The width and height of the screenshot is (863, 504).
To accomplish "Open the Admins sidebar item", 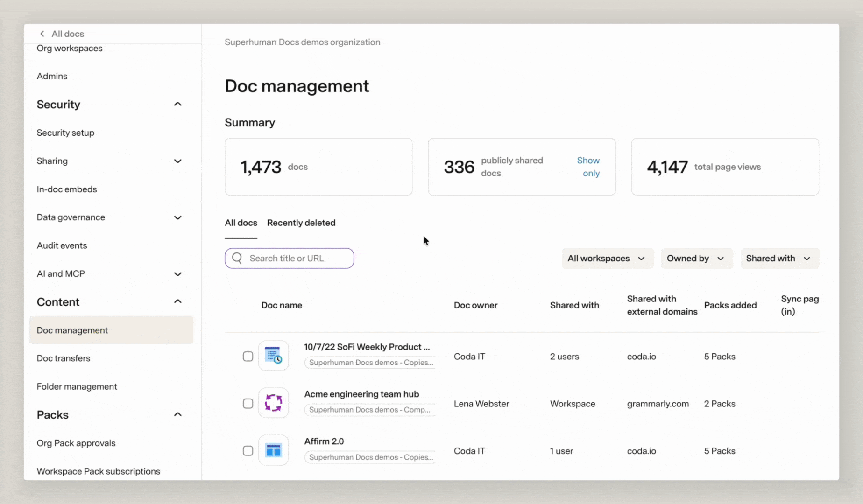I will click(52, 76).
